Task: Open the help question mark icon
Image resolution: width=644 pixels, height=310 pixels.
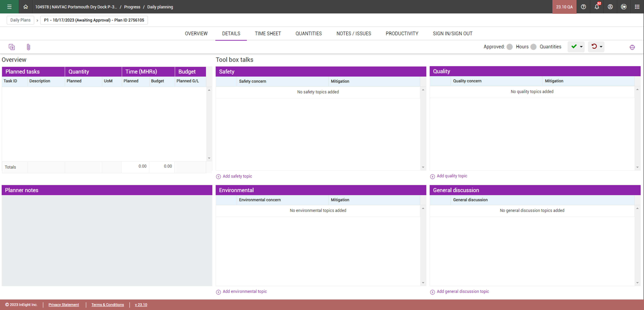Action: [583, 7]
